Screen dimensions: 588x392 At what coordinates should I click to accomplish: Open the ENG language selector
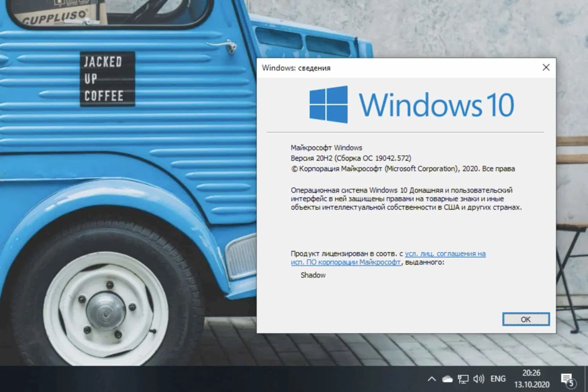[x=497, y=379]
